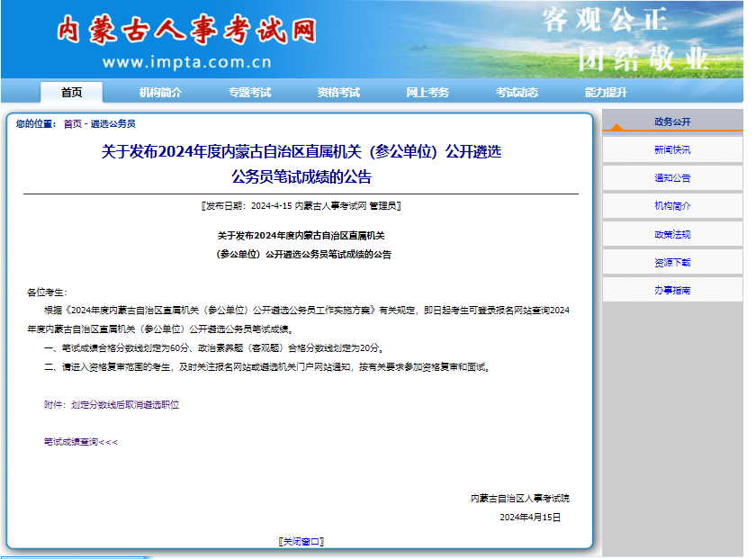Click the 笔试成绩查询 link
The image size is (756, 559).
pos(80,442)
